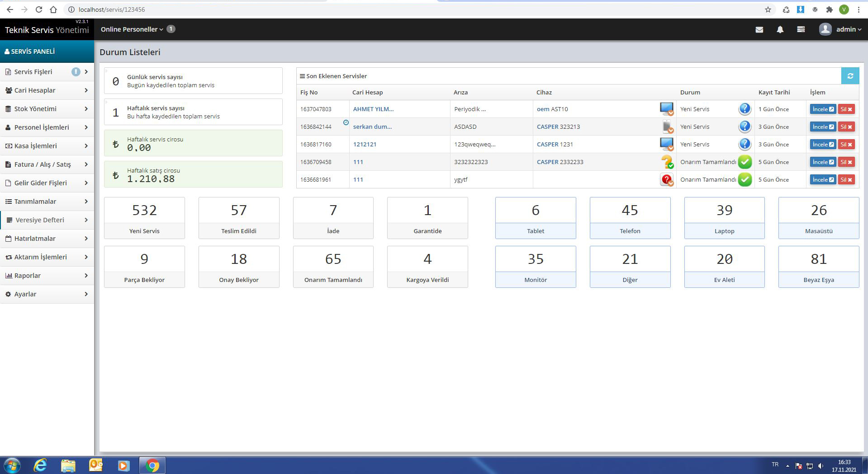Click İncele button for serkan dum row
868x474 pixels.
coord(822,127)
